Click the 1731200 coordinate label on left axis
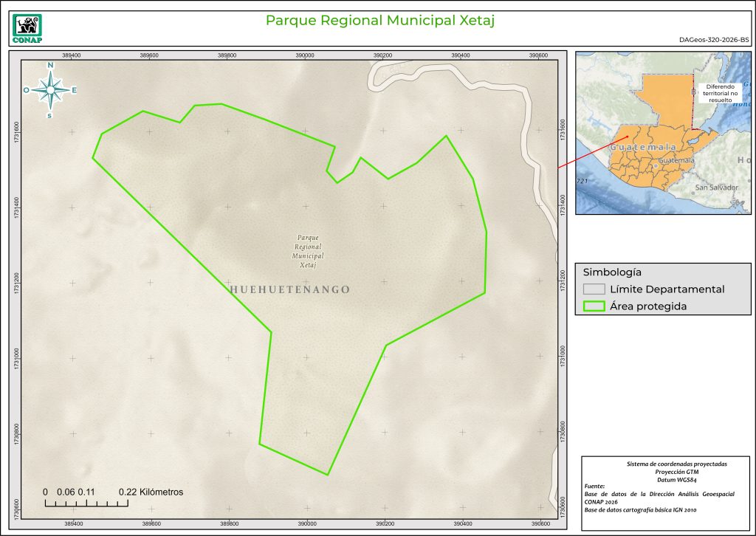This screenshot has width=756, height=536. (16, 283)
